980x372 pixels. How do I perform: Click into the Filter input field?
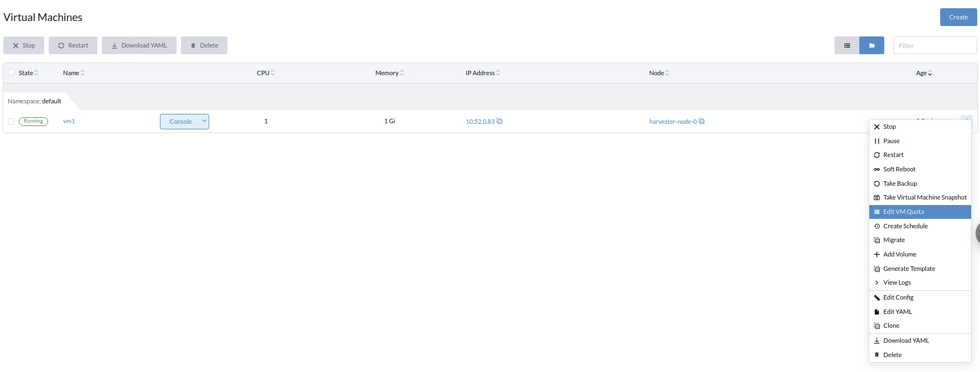pyautogui.click(x=935, y=45)
